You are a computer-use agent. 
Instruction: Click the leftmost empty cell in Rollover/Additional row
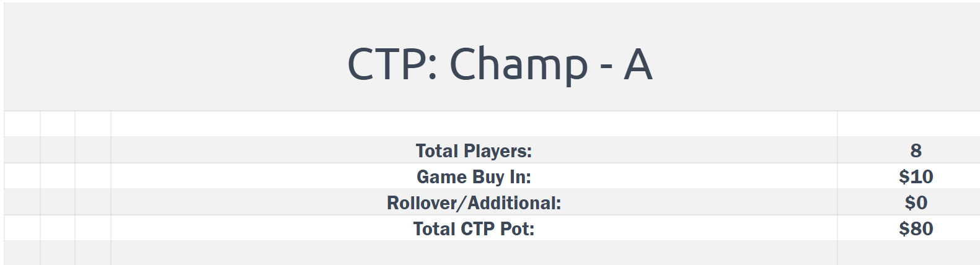coord(22,203)
